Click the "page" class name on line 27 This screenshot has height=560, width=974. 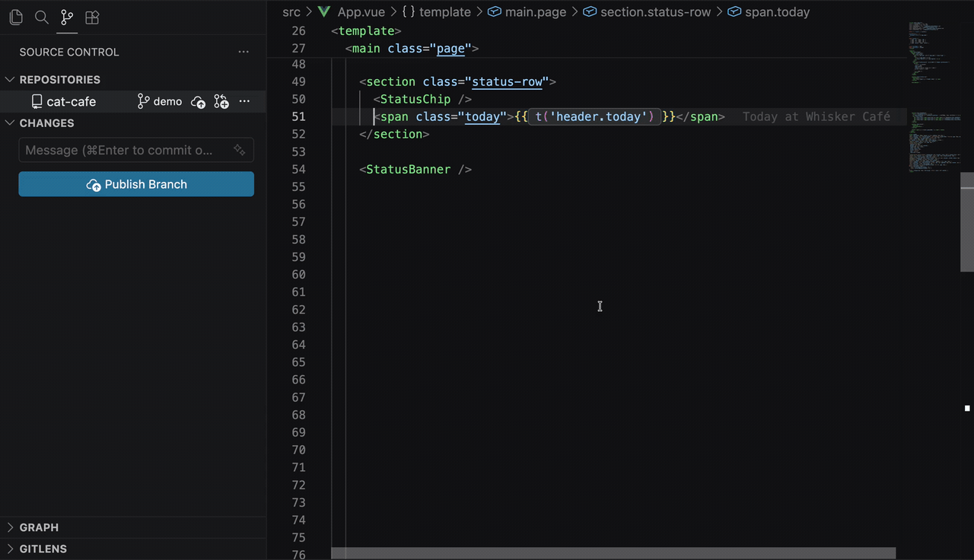pos(450,48)
